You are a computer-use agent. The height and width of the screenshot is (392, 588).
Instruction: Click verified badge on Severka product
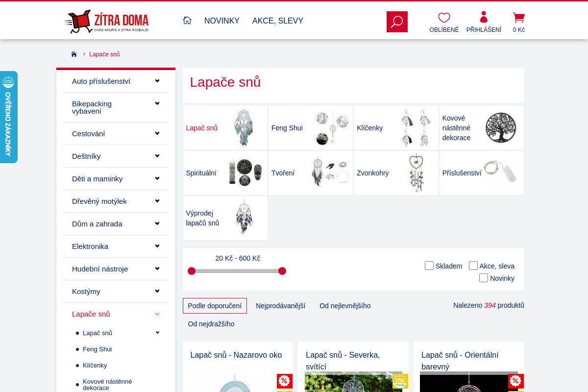click(x=400, y=381)
